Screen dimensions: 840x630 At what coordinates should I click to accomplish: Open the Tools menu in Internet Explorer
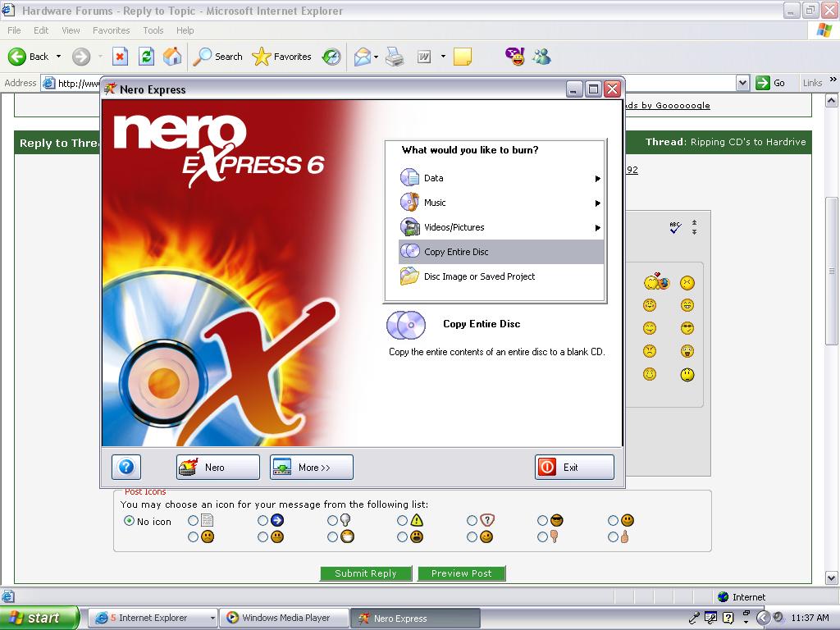coord(153,30)
